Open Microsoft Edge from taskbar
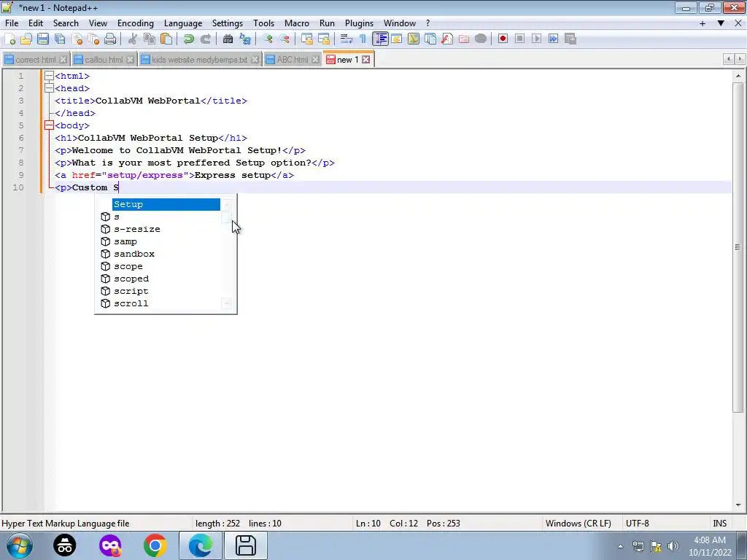 [x=201, y=545]
